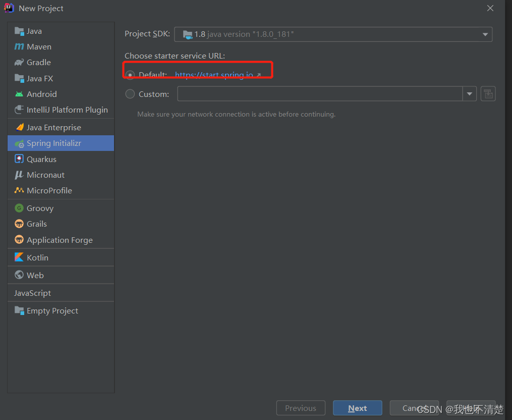
Task: Click the Web globe icon
Action: coord(19,275)
